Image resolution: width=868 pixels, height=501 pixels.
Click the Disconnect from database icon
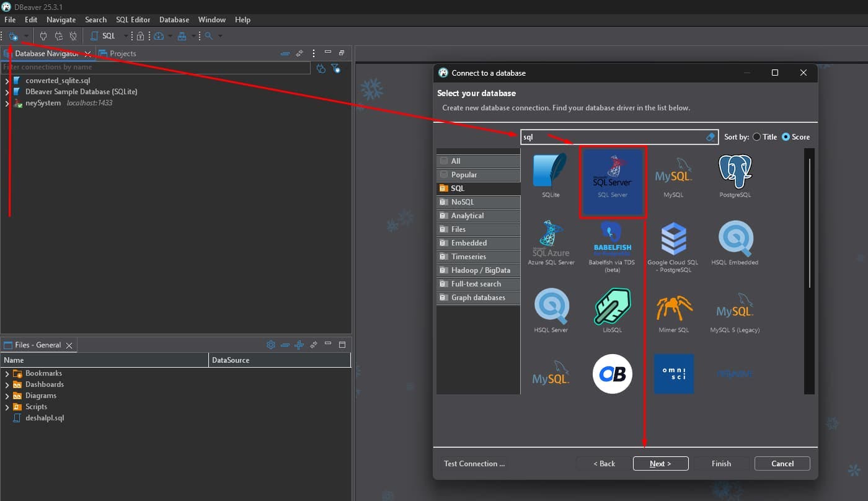pos(73,35)
